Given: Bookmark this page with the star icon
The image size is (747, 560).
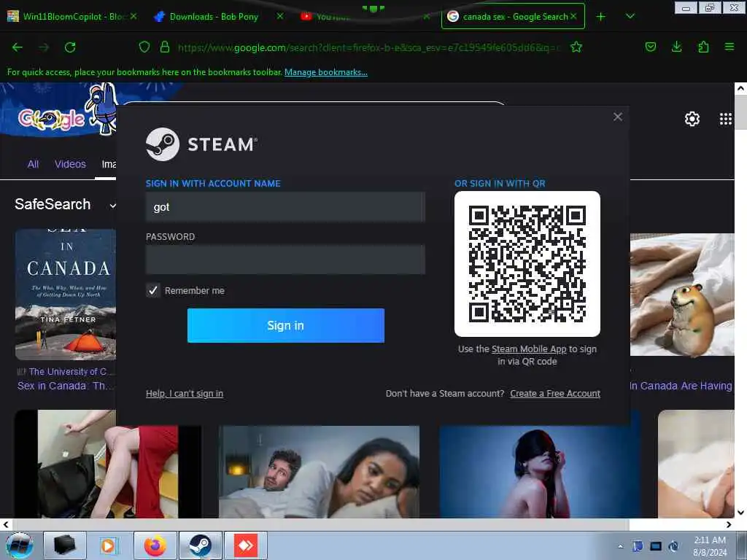Looking at the screenshot, I should (576, 47).
